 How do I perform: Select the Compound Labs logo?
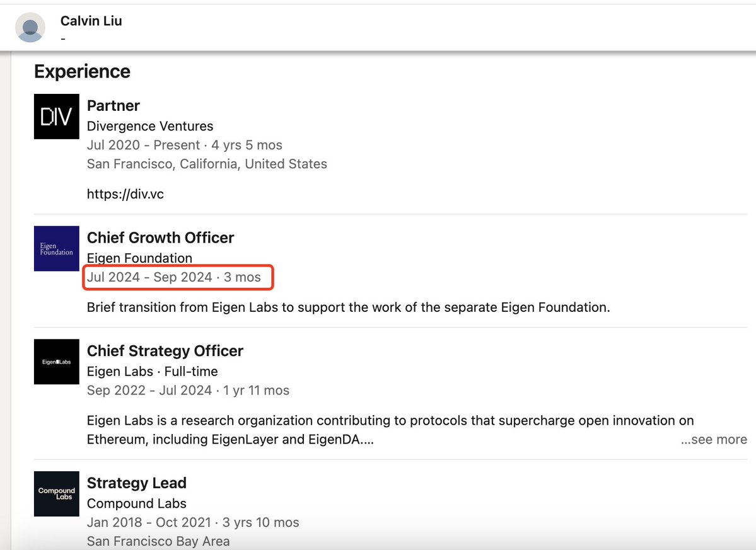tap(57, 494)
